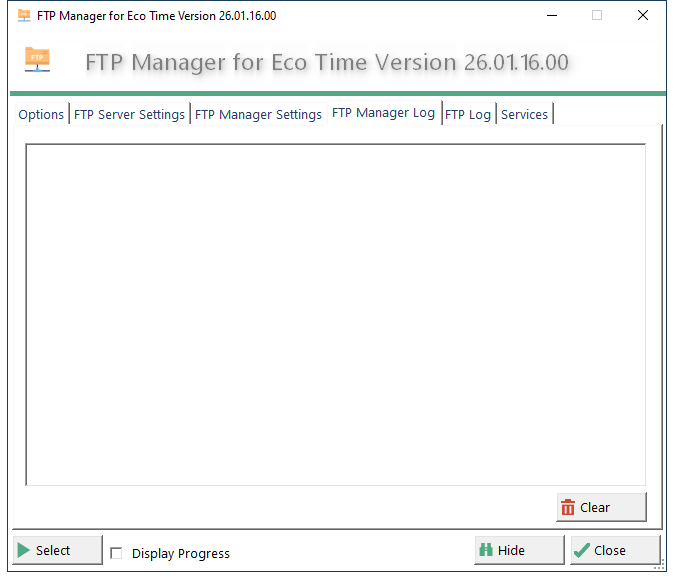Click the green play arrow on Select

tap(24, 550)
